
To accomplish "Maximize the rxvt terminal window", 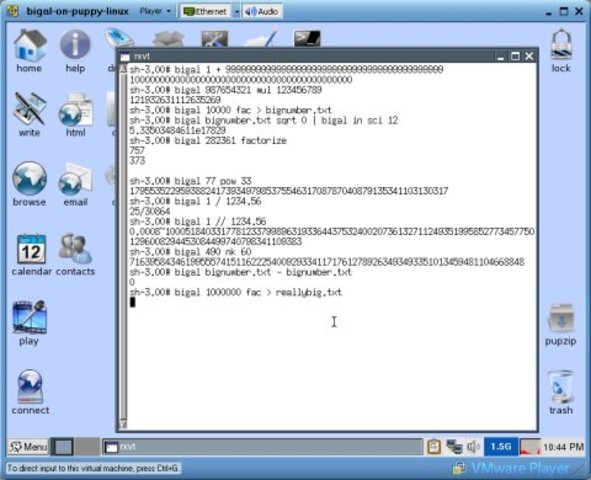I will tap(515, 57).
